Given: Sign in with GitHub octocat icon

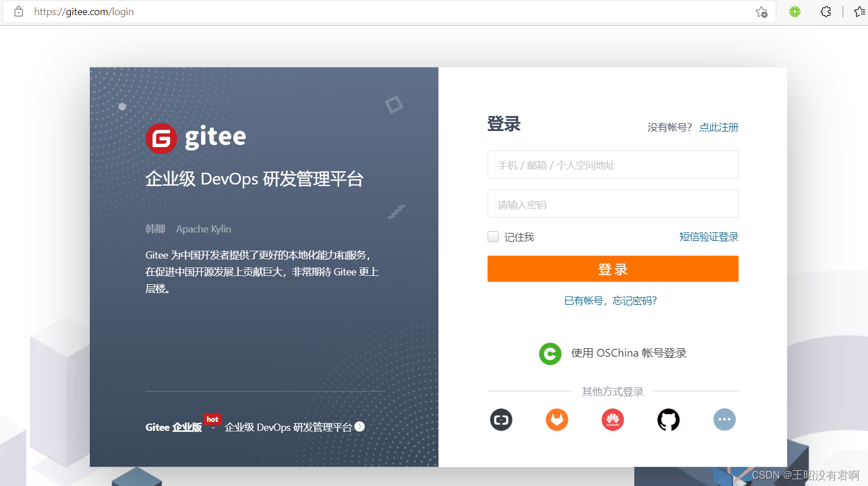Looking at the screenshot, I should 668,420.
